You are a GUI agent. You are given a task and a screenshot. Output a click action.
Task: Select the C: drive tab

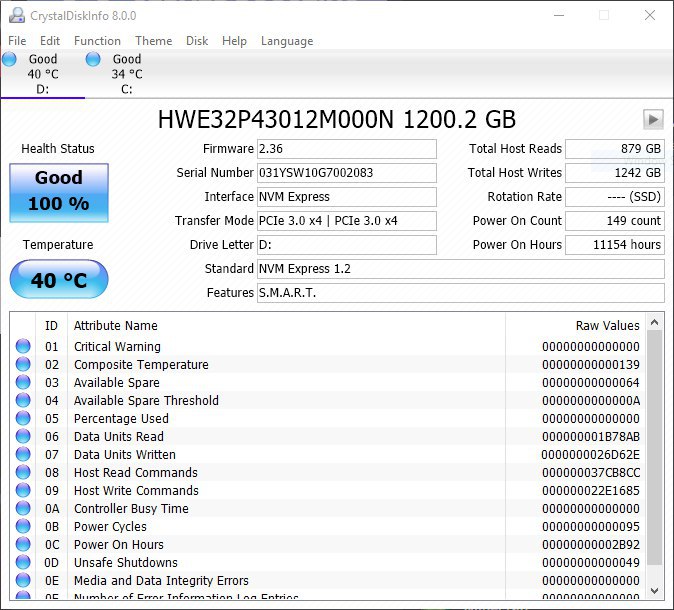[127, 74]
